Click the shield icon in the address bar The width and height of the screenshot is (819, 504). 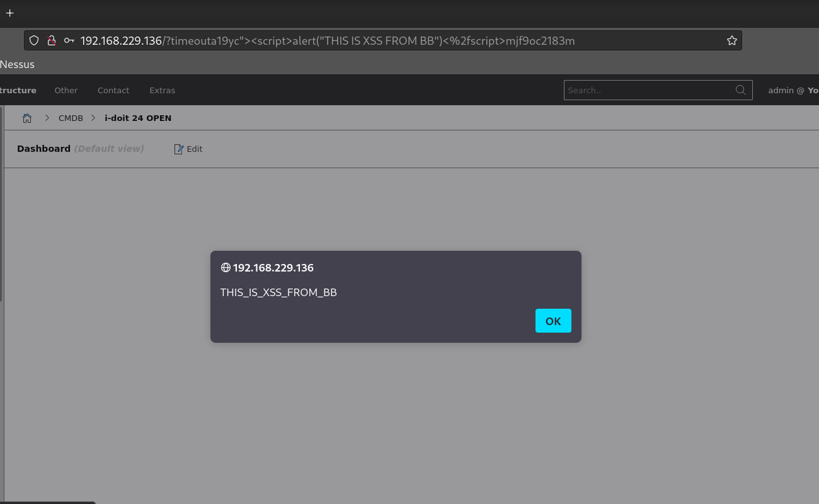pos(34,40)
